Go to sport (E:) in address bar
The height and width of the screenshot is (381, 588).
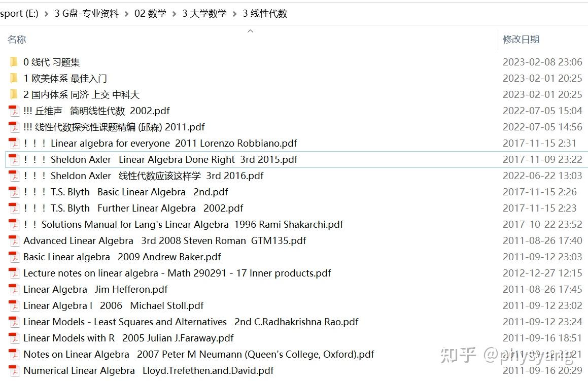click(x=19, y=14)
